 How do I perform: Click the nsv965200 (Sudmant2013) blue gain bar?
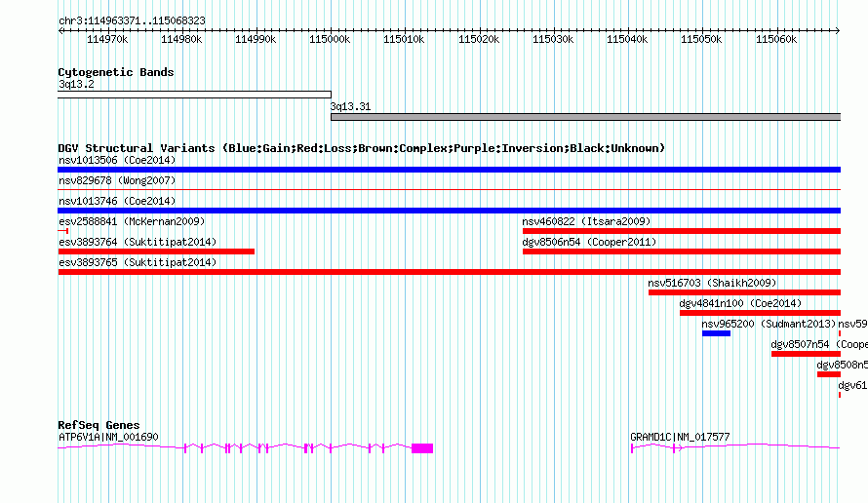click(x=716, y=333)
